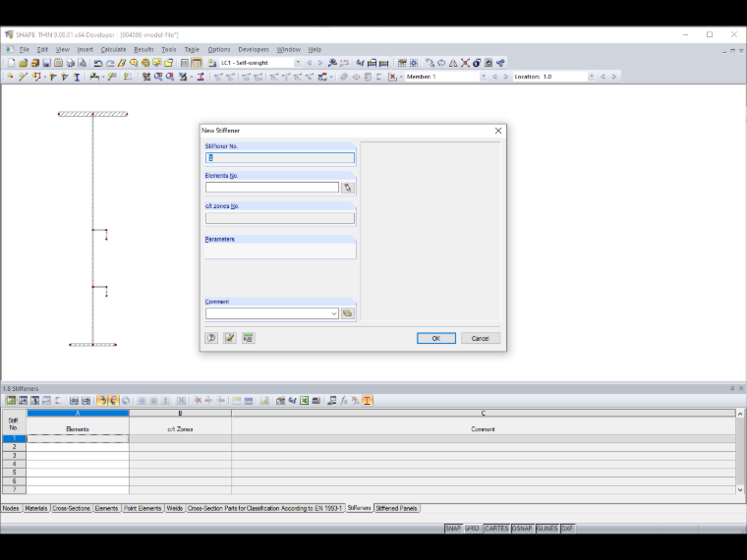
Task: Open the Developers menu
Action: click(254, 49)
